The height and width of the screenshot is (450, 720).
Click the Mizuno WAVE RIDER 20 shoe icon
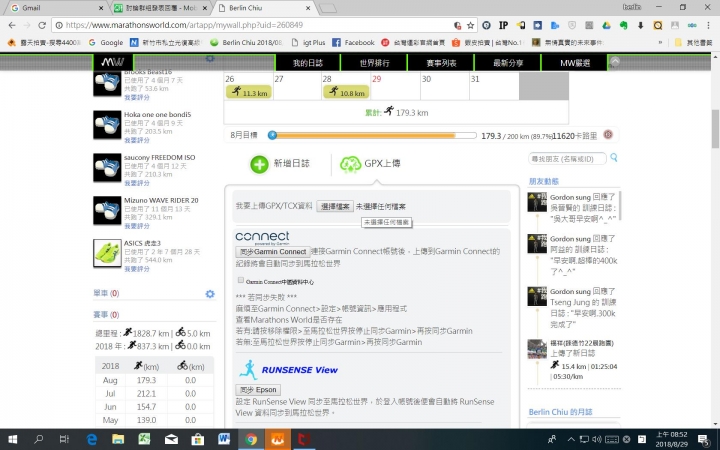(107, 210)
